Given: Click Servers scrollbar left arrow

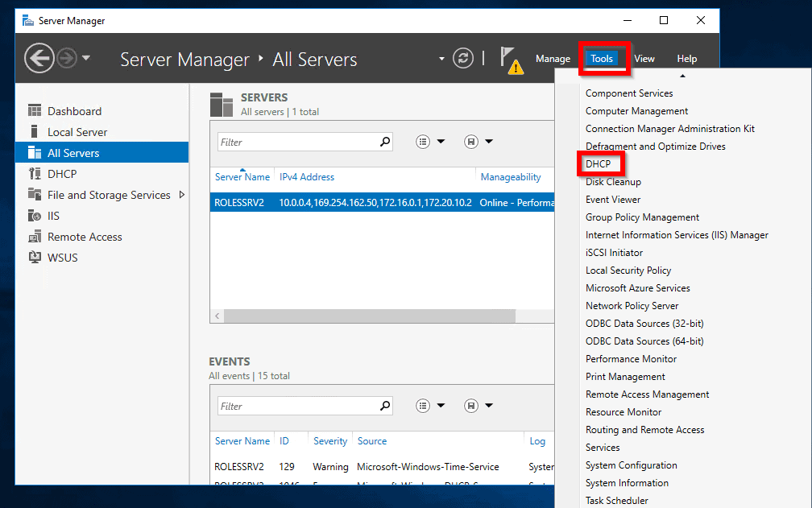Looking at the screenshot, I should (x=217, y=316).
